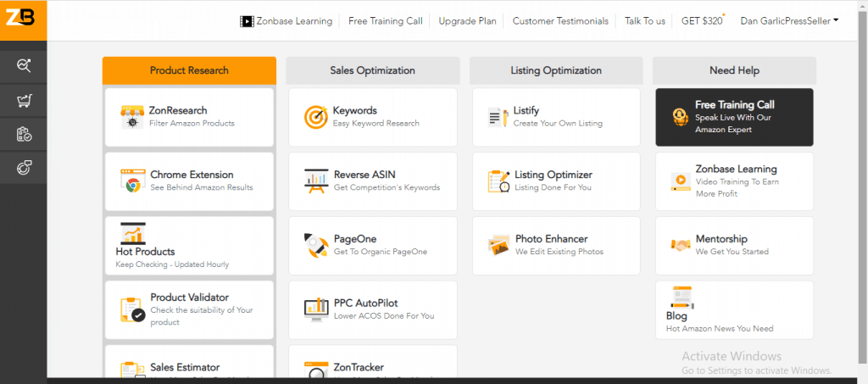Open the Free Training Call dark card
Image resolution: width=868 pixels, height=384 pixels.
point(734,117)
